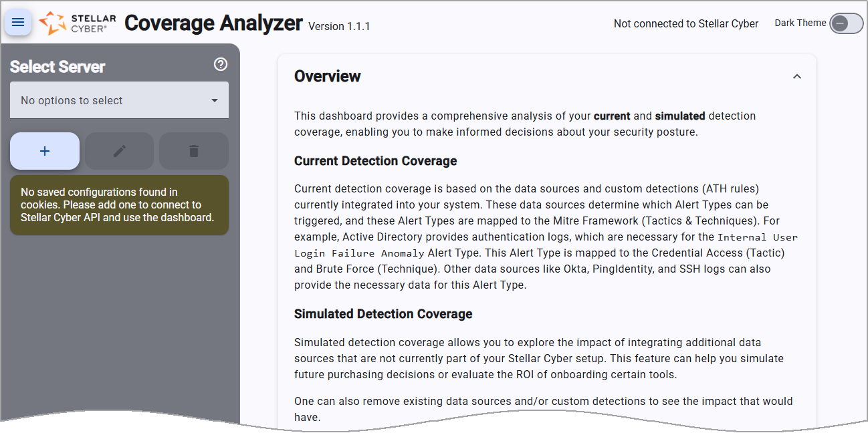Image resolution: width=868 pixels, height=433 pixels.
Task: Click the Coverage Analyzer title icon
Action: pos(52,23)
